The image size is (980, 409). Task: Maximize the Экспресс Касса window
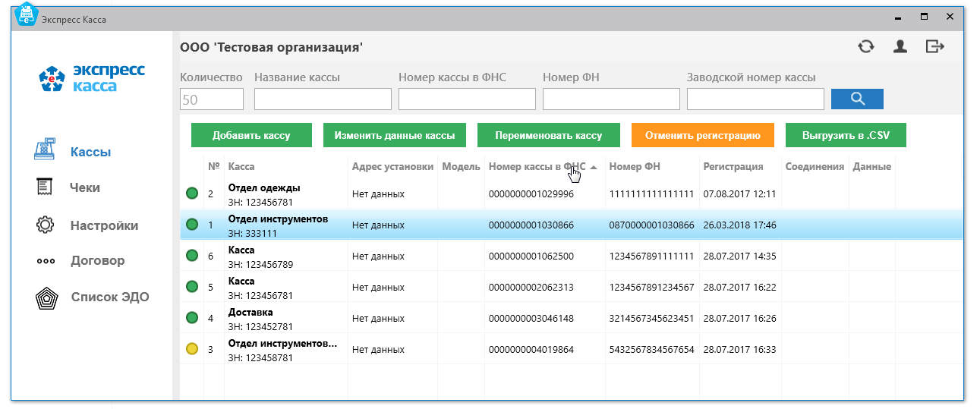point(924,16)
